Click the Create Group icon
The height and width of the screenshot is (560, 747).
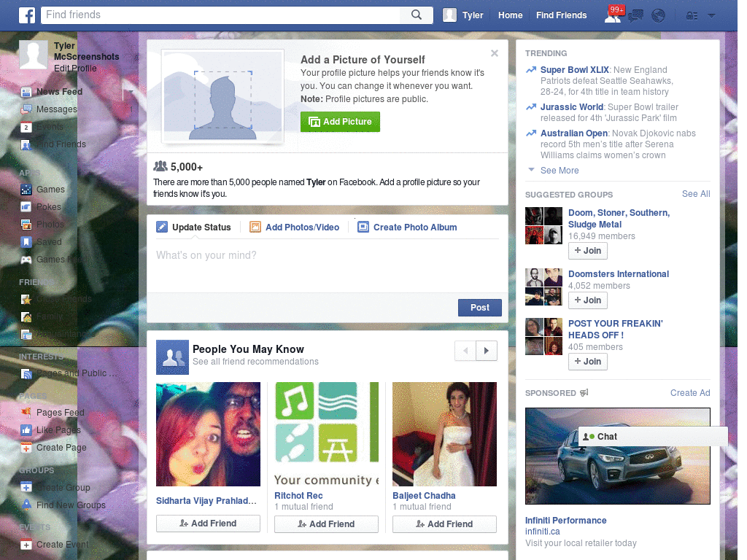(26, 488)
